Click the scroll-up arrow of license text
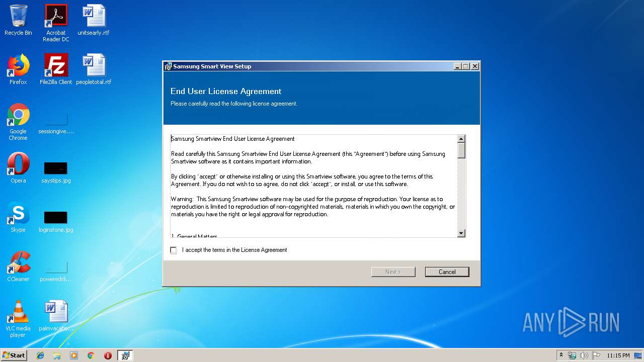This screenshot has width=644, height=362. (x=461, y=139)
